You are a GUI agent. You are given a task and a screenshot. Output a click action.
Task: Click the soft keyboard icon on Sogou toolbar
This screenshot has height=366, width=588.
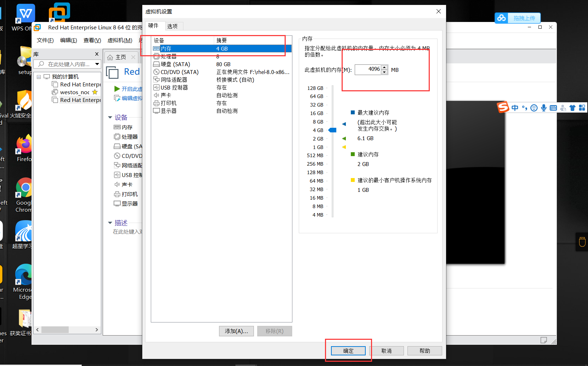553,108
